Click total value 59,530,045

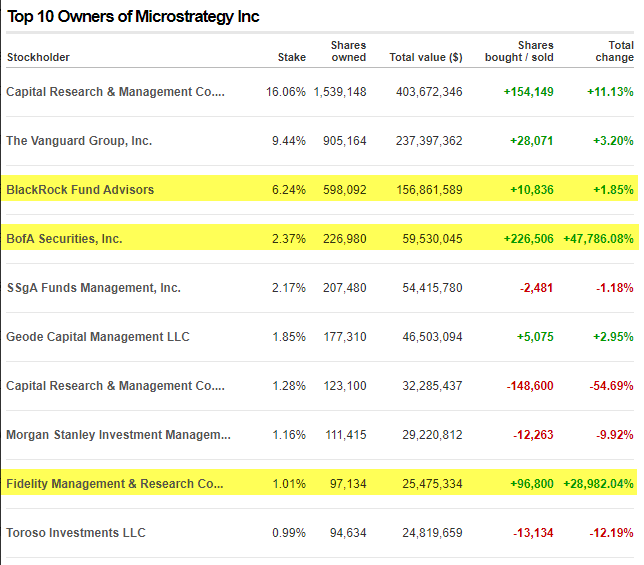[432, 239]
